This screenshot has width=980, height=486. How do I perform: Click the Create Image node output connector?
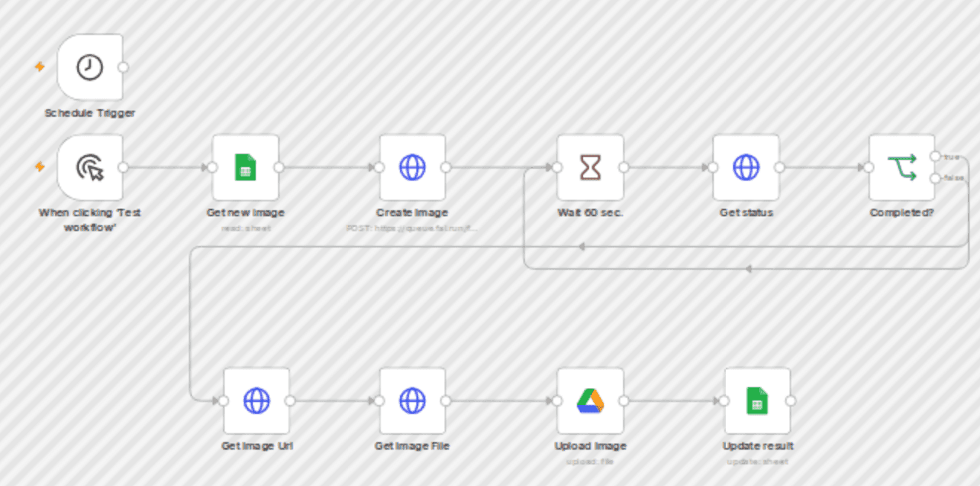click(445, 167)
